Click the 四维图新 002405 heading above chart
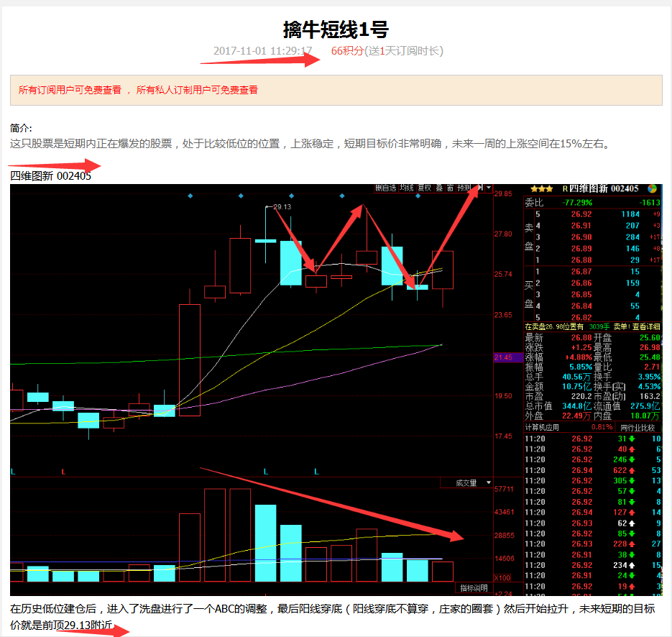 point(50,175)
